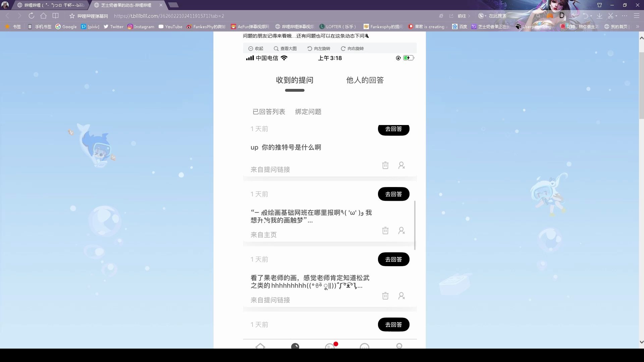
Task: Collapse the image with 收起
Action: (x=256, y=48)
